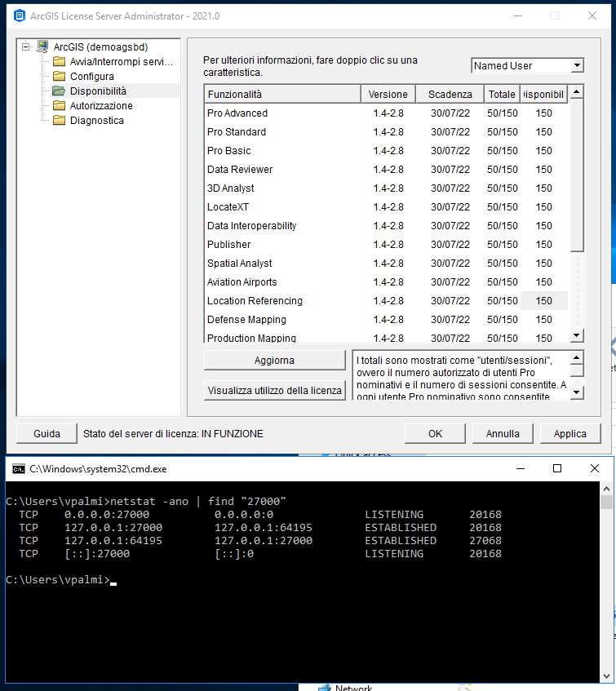Select Diagnostica in the tree

pos(96,120)
